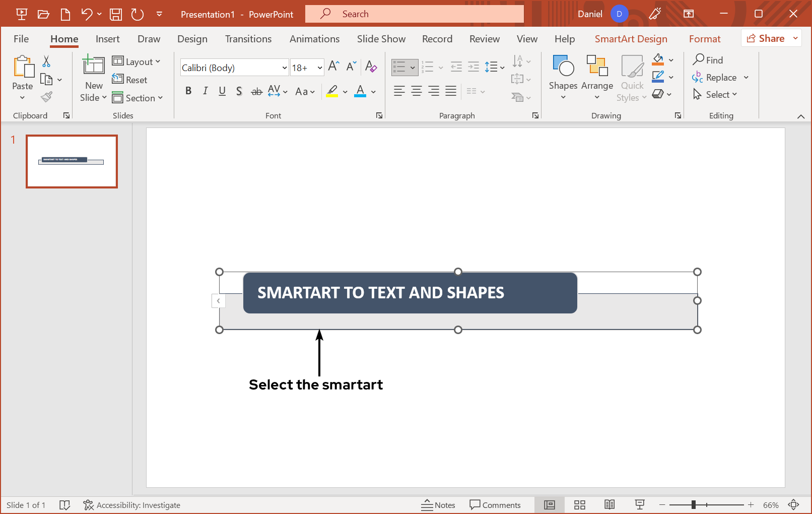Click the Arrange icon
The height and width of the screenshot is (514, 812).
click(597, 77)
